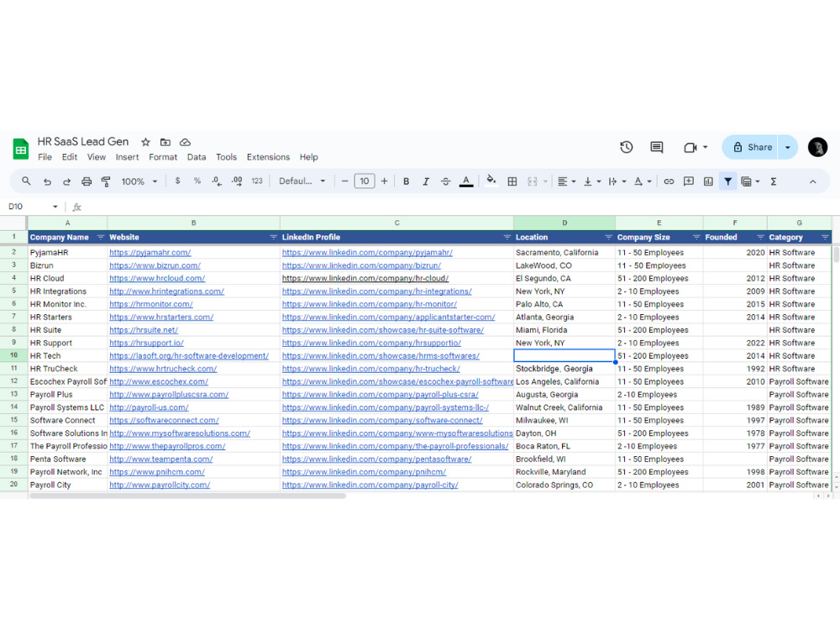Image resolution: width=840 pixels, height=630 pixels.
Task: Open the font family dropdown
Action: tap(302, 181)
